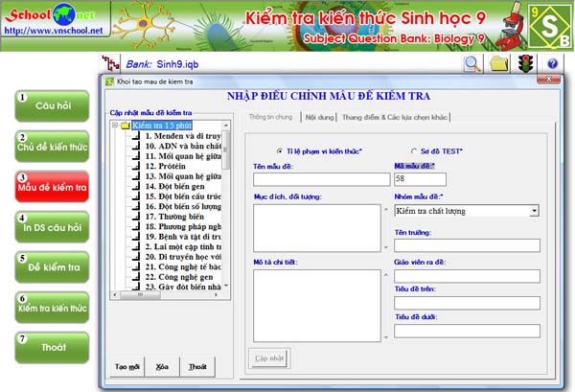The image size is (575, 392).
Task: Open Chủ đề kiến thức section
Action: tap(52, 147)
